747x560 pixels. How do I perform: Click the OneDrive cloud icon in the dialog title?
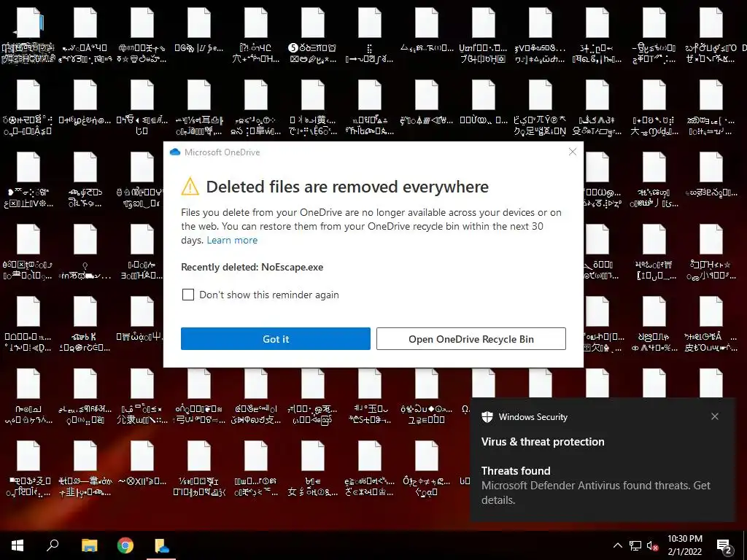click(175, 152)
